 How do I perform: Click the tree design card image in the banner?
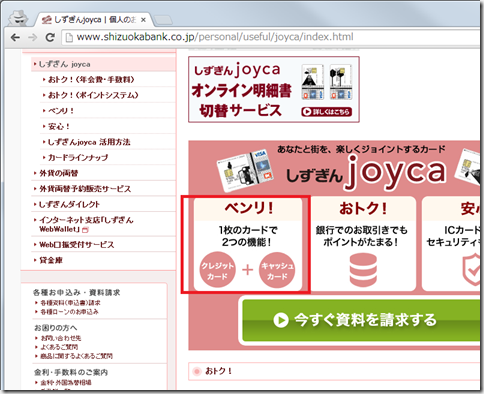(340, 82)
